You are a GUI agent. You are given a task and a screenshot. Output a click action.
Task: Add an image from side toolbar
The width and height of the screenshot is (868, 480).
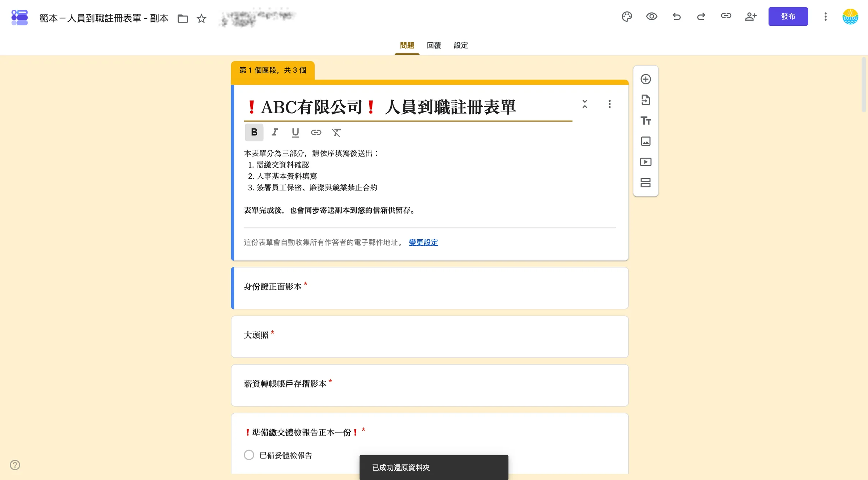pyautogui.click(x=646, y=141)
